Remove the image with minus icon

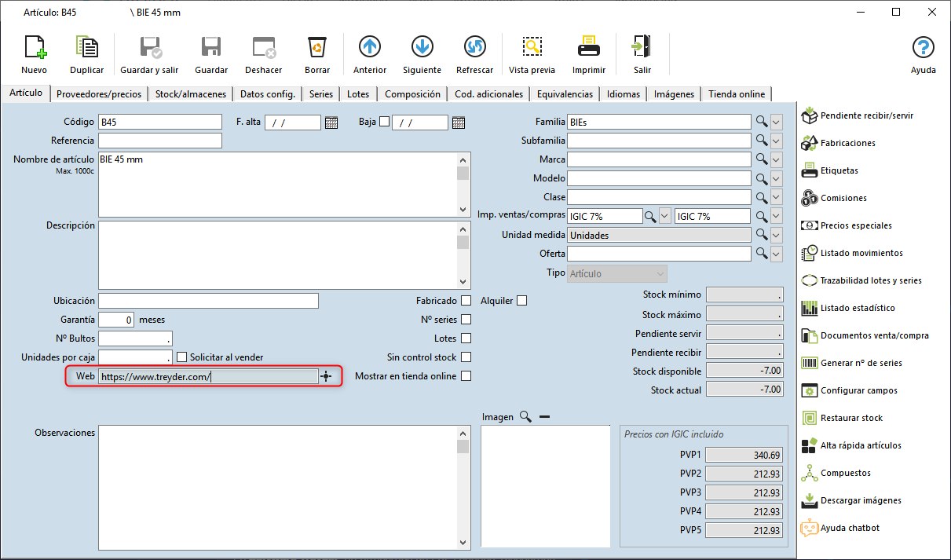click(x=544, y=417)
